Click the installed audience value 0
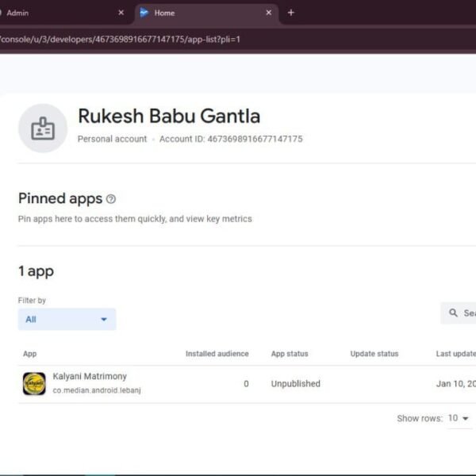The height and width of the screenshot is (476, 476). tap(246, 384)
